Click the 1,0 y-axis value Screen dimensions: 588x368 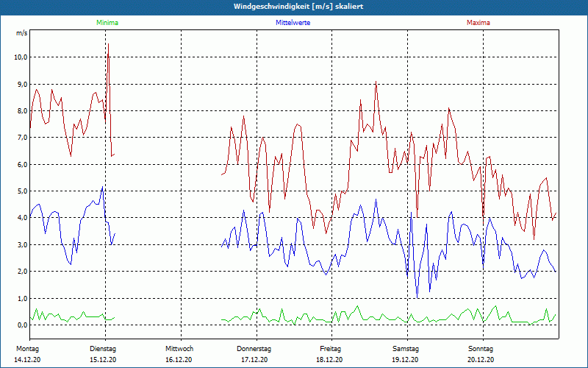point(21,299)
